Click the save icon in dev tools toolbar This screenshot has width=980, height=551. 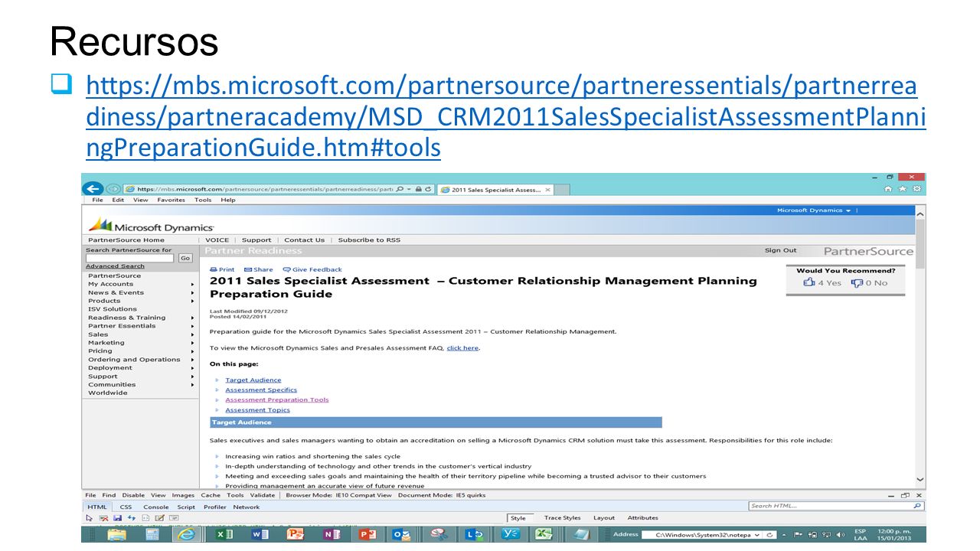click(117, 518)
